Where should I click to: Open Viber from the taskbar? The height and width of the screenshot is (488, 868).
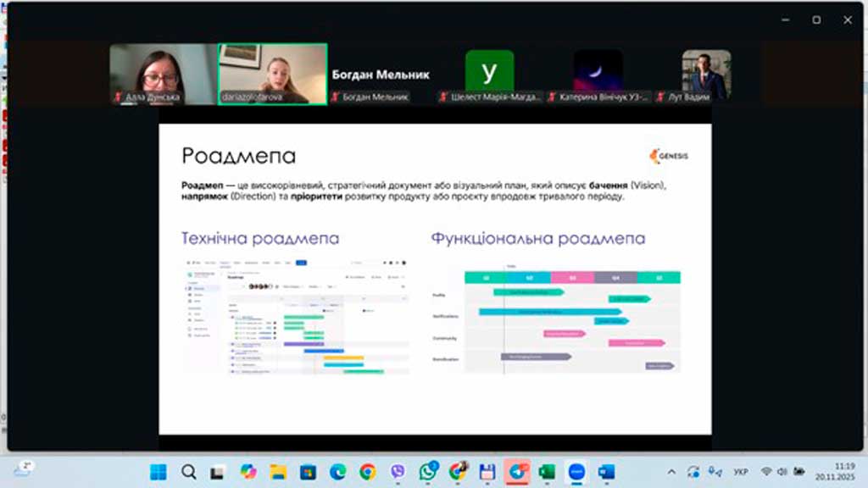click(398, 471)
